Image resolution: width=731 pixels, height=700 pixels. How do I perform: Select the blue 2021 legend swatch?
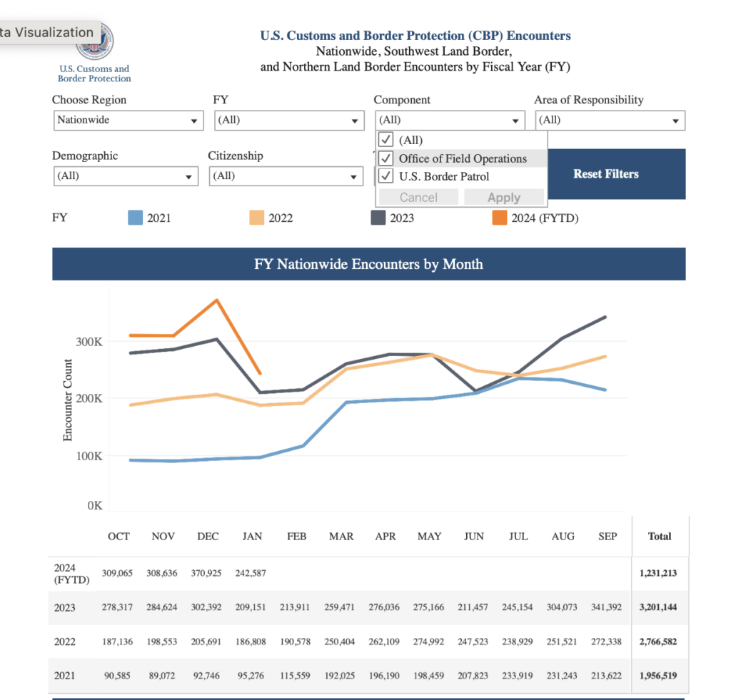(x=135, y=218)
